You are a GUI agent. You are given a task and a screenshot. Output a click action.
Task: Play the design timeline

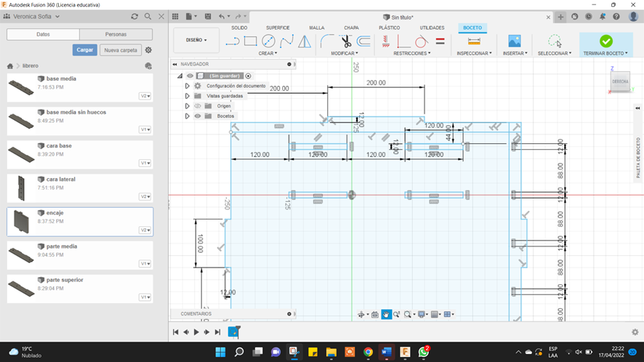click(x=196, y=332)
